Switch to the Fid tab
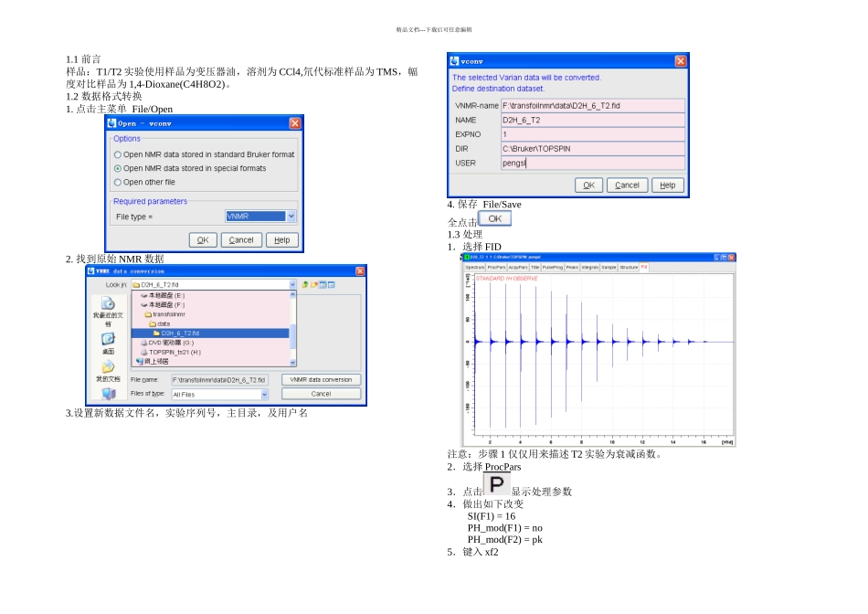This screenshot has width=868, height=614. (644, 267)
